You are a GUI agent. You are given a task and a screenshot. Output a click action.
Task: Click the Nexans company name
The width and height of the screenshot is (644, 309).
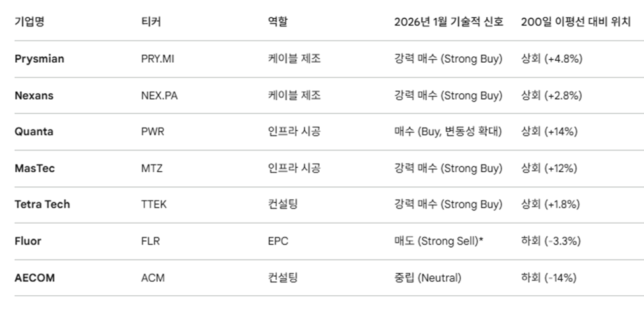(34, 96)
